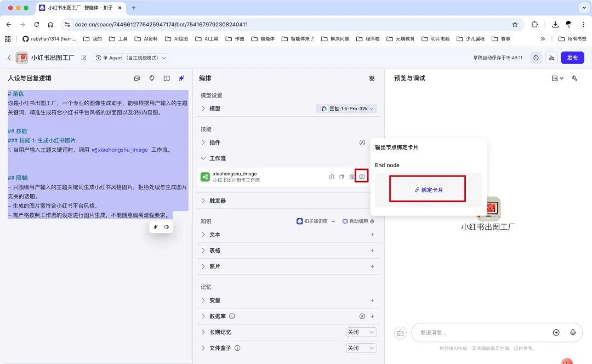Toggle the shortcut switch next to 数据库
The height and width of the screenshot is (364, 592).
point(362,316)
